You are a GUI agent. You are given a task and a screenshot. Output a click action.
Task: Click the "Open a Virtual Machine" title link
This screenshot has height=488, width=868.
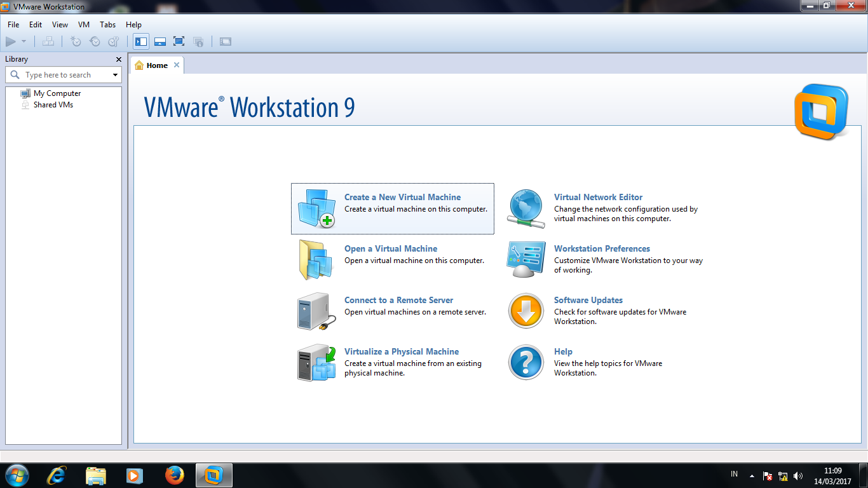click(x=391, y=248)
